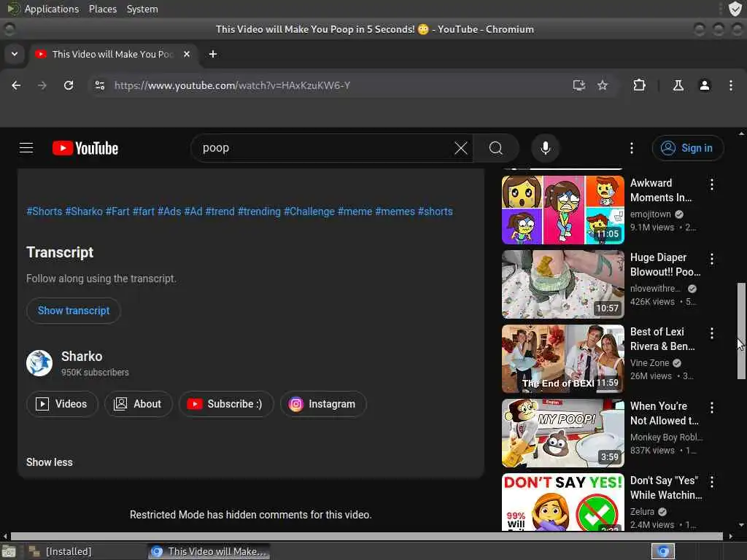Screen dimensions: 747x560
Task: Open the browser profile icon
Action: pyautogui.click(x=705, y=85)
